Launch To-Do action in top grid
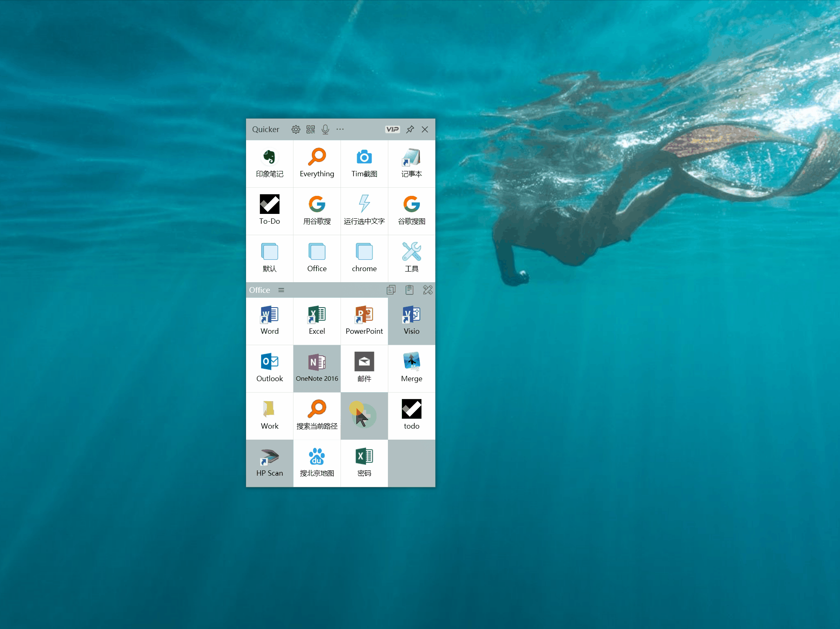The height and width of the screenshot is (629, 840). [270, 211]
